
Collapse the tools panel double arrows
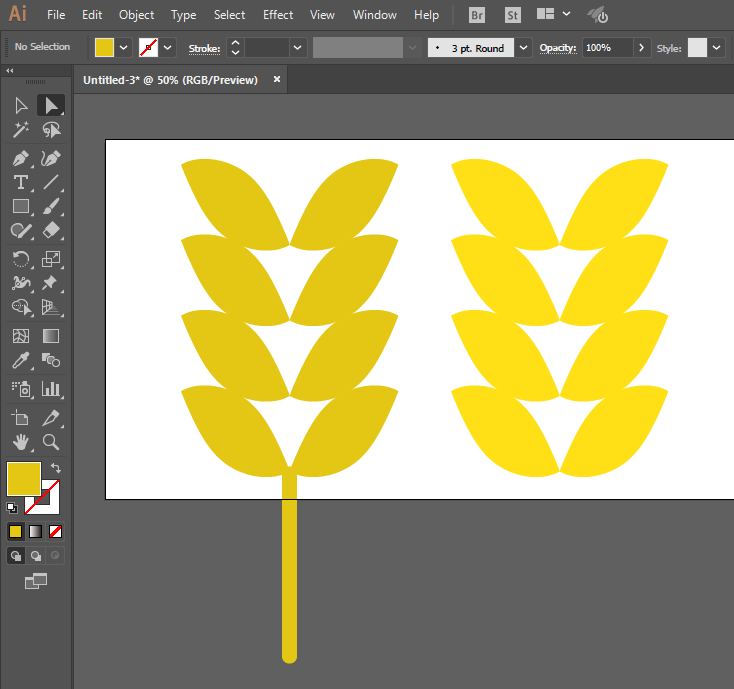pyautogui.click(x=10, y=71)
